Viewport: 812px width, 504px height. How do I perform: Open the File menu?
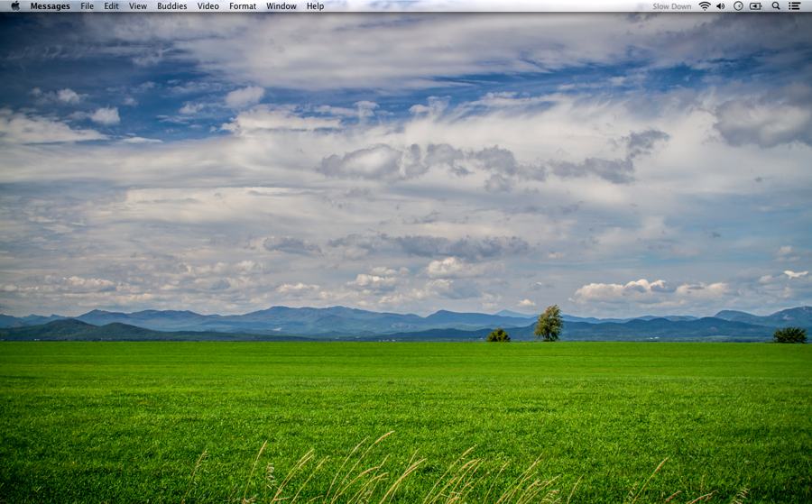pyautogui.click(x=87, y=6)
